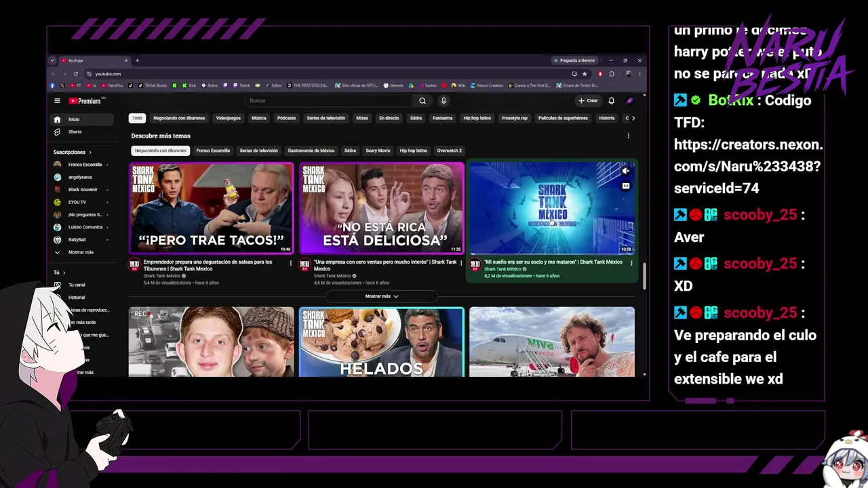Open the tab search dropdown arrow
The width and height of the screenshot is (868, 488).
pos(52,60)
